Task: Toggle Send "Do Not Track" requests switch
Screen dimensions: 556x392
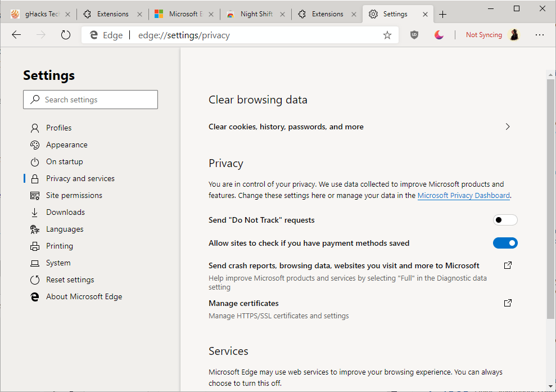Action: click(505, 220)
